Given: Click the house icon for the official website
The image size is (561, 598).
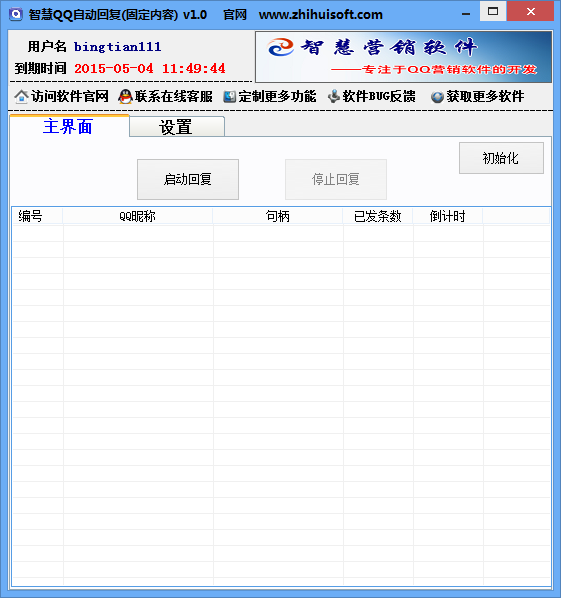Looking at the screenshot, I should (x=22, y=96).
